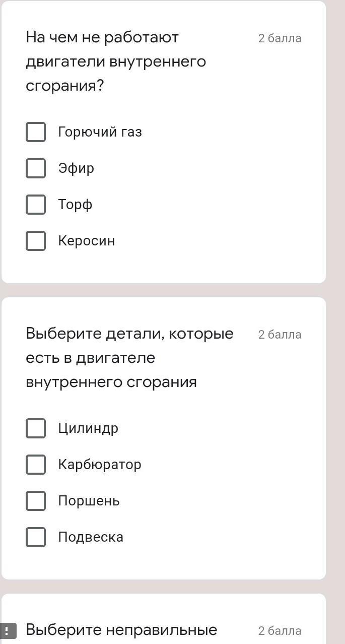Click the 'Поршень' option text label
Screen dimensions: 345x644
89,501
